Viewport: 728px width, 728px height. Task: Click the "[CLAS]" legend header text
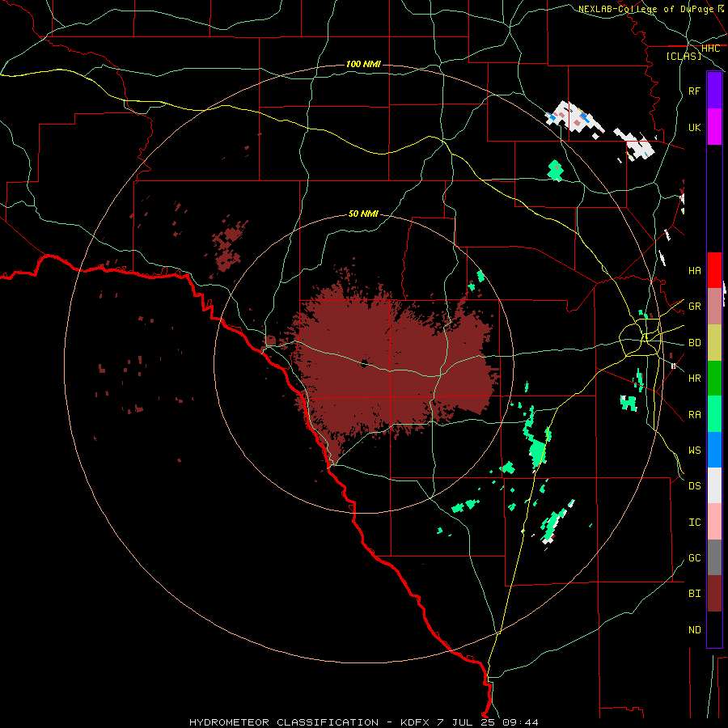684,56
